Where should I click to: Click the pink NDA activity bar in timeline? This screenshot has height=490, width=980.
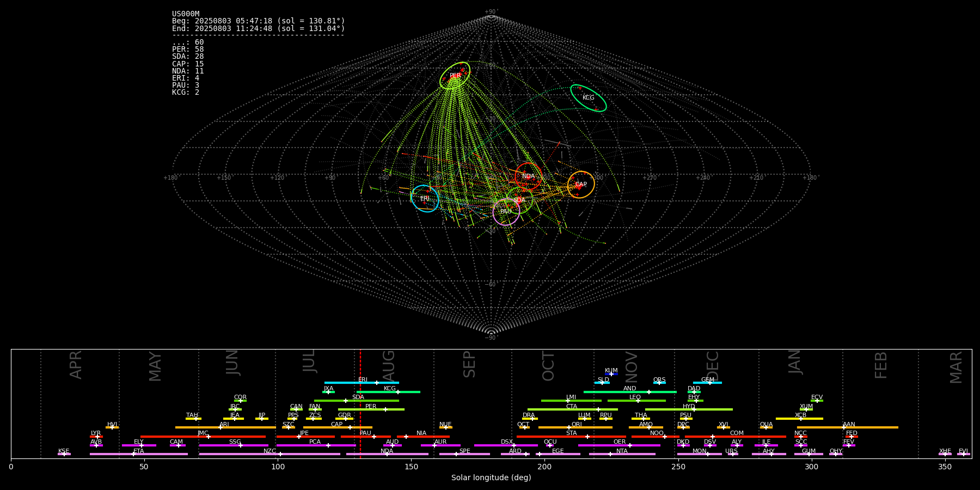(x=387, y=454)
